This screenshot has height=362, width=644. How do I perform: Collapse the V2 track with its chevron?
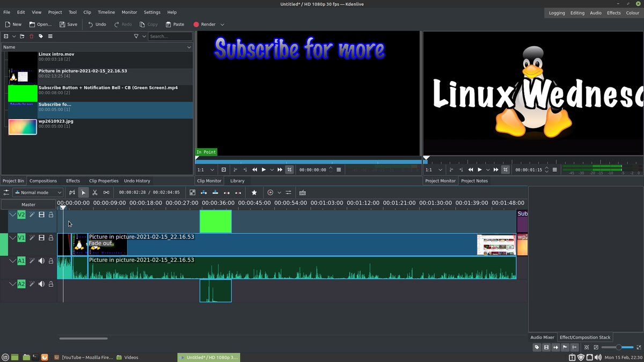[x=13, y=215]
